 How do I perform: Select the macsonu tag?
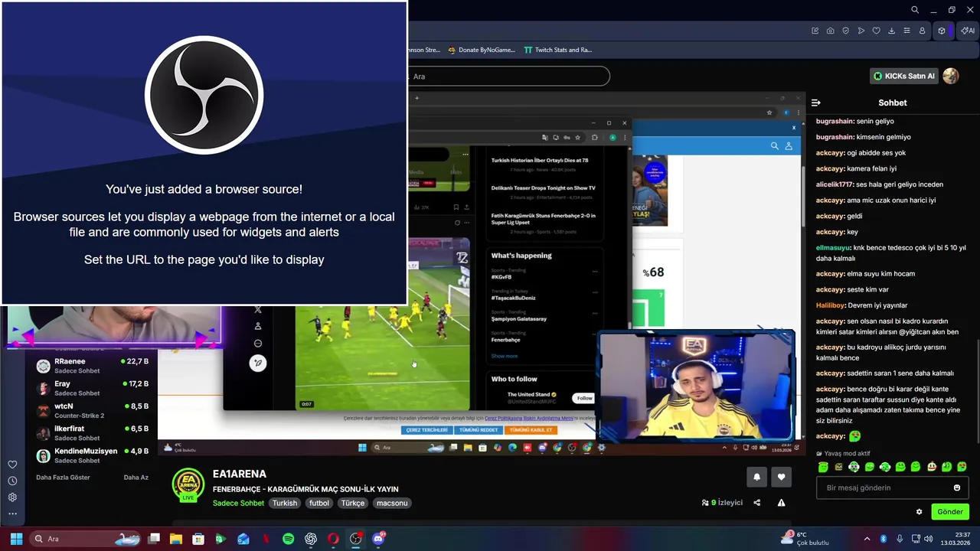[x=392, y=503]
